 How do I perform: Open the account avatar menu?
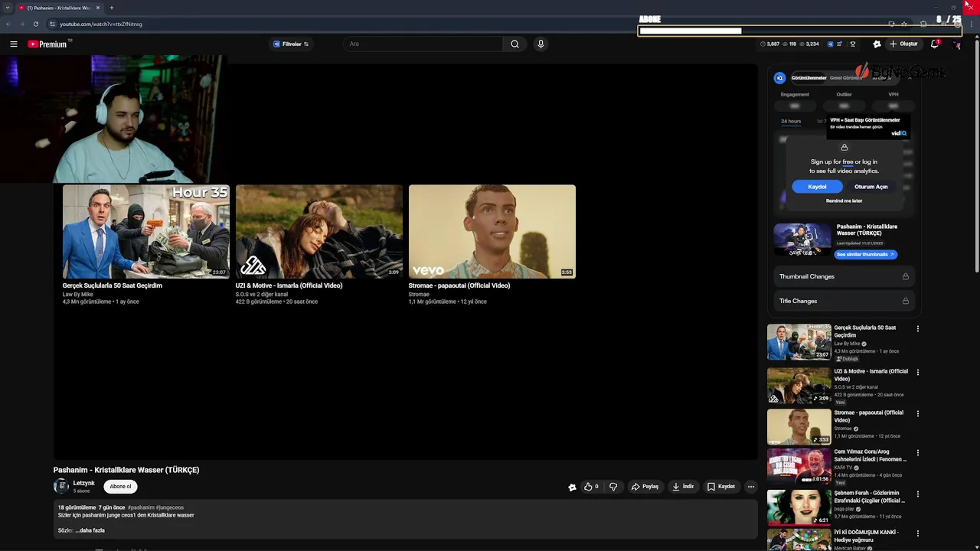coord(956,44)
